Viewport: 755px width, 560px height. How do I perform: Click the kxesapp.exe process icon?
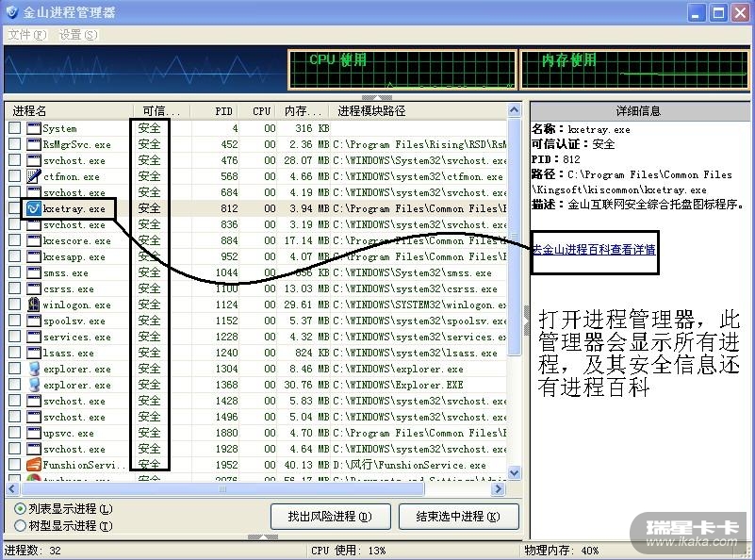(x=34, y=256)
